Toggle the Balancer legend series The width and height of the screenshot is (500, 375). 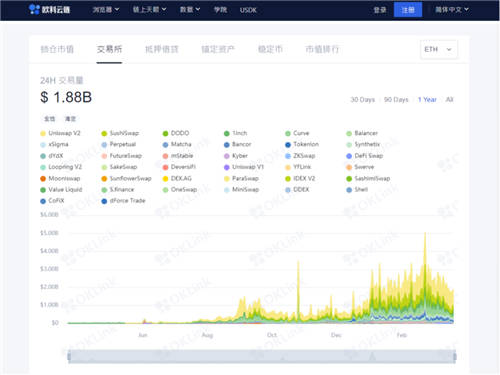362,133
